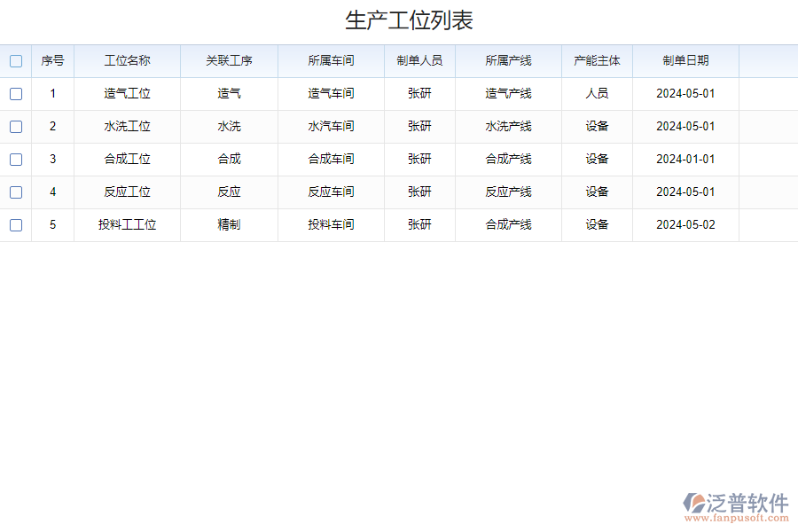
Task: Toggle the select-all checkbox in header
Action: 16,60
